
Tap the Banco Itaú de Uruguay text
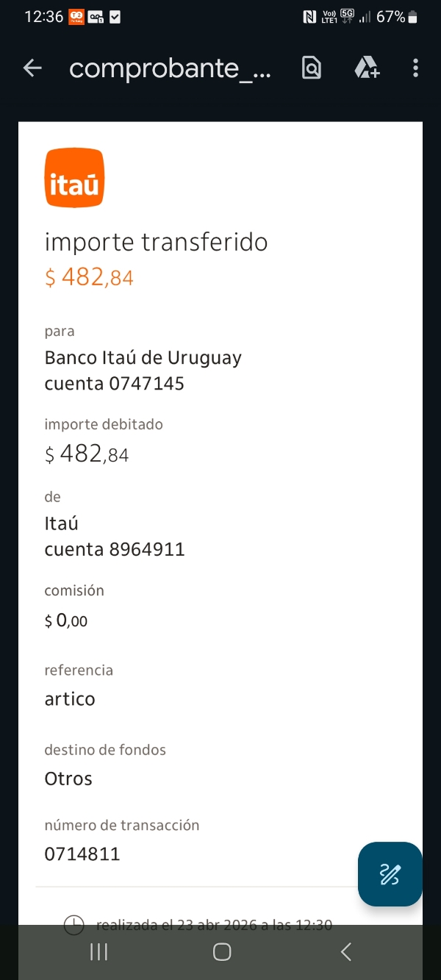tap(143, 358)
